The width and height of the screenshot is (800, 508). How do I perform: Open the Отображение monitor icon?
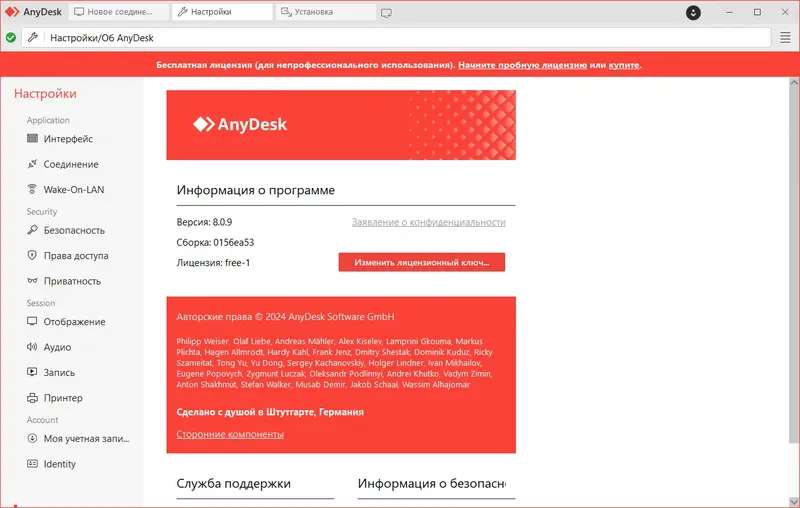[x=32, y=321]
